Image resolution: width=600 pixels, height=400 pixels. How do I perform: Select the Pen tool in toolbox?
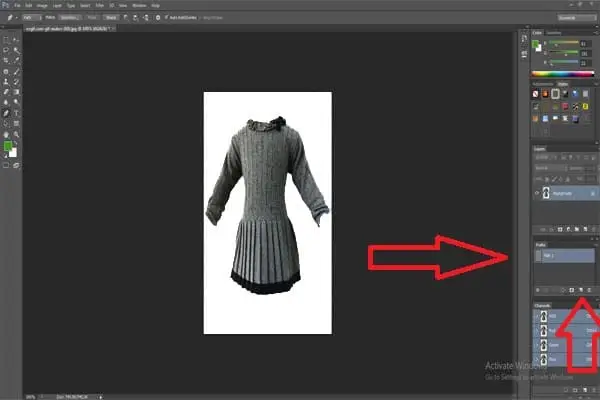click(x=6, y=113)
